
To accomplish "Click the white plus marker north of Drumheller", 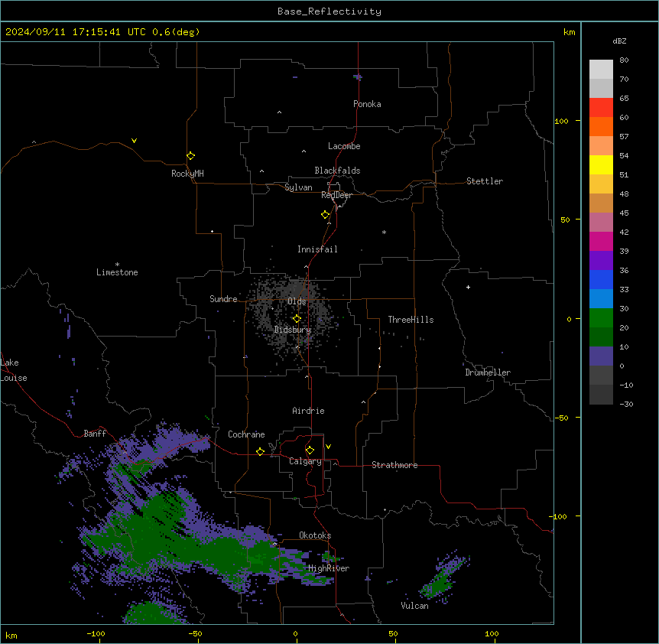I will coord(468,287).
